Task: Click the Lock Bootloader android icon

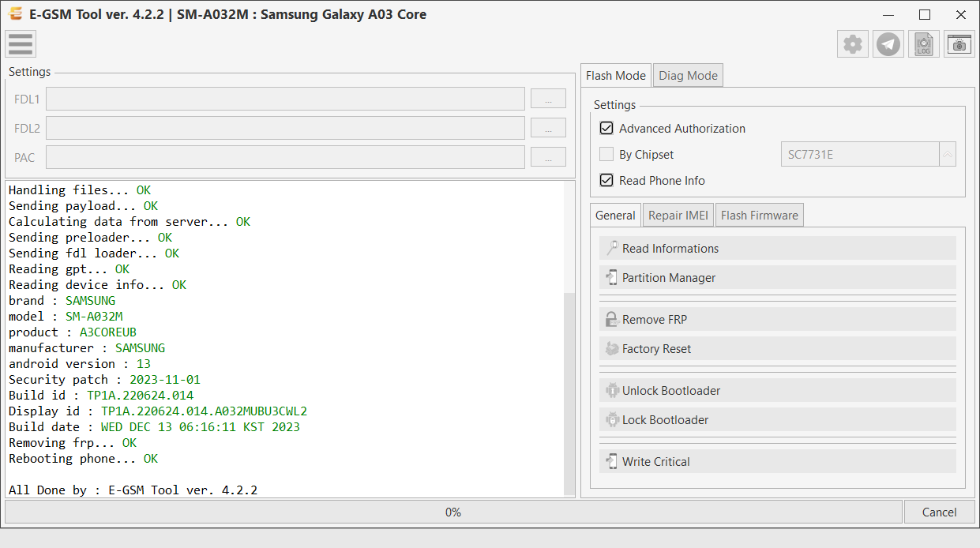Action: 612,419
